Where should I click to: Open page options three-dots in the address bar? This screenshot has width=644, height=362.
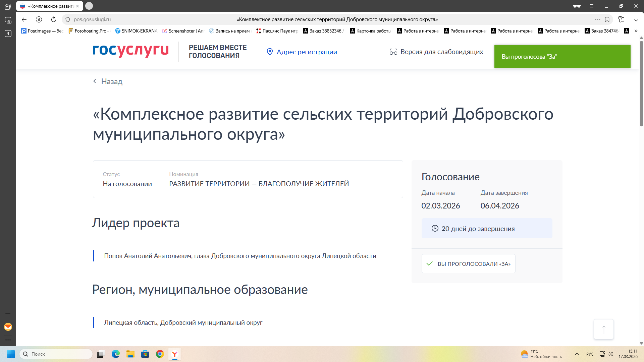pos(598,19)
